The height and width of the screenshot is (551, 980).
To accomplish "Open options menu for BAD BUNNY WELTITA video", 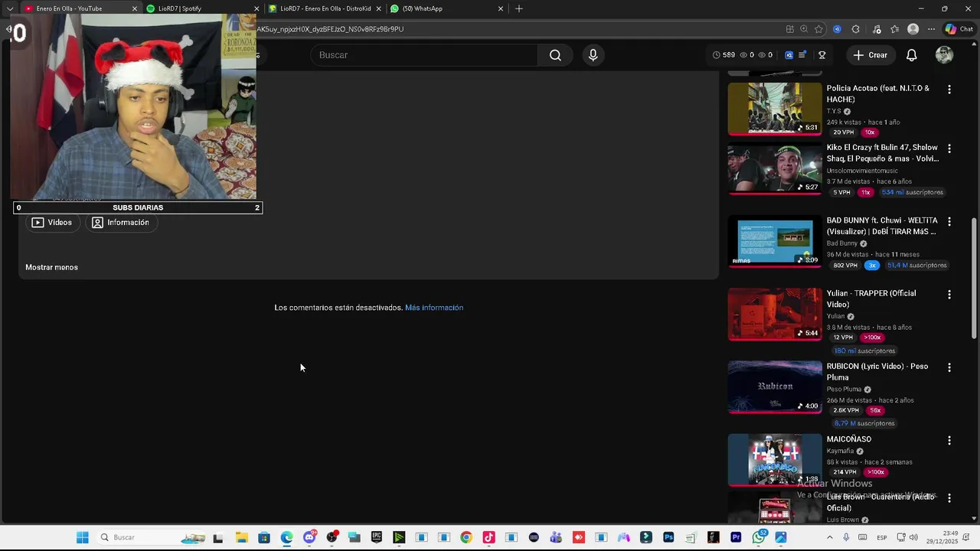I will pyautogui.click(x=949, y=222).
